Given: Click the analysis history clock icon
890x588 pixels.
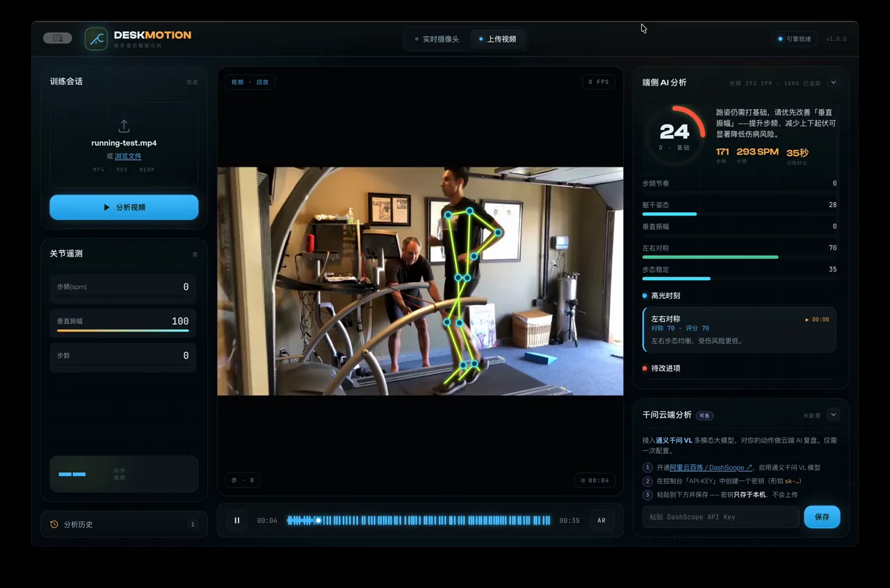Looking at the screenshot, I should tap(54, 525).
